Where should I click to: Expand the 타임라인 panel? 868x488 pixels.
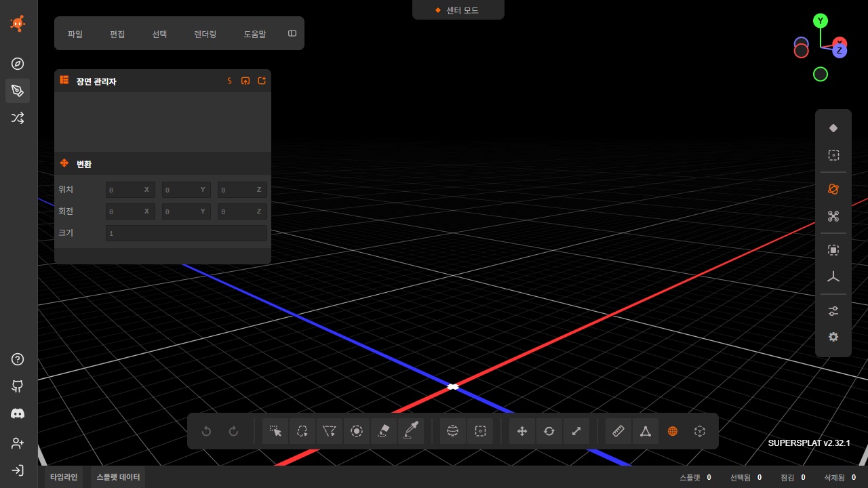tap(64, 477)
